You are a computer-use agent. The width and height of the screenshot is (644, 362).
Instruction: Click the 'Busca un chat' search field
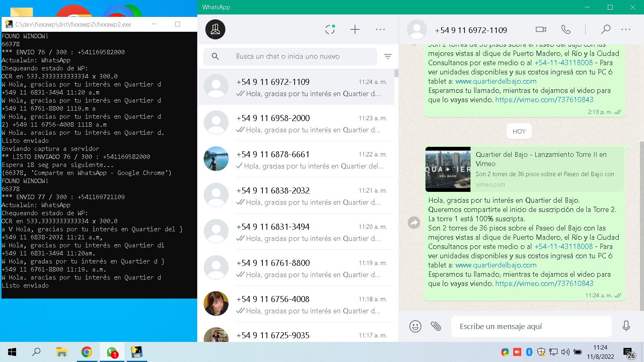click(x=290, y=56)
